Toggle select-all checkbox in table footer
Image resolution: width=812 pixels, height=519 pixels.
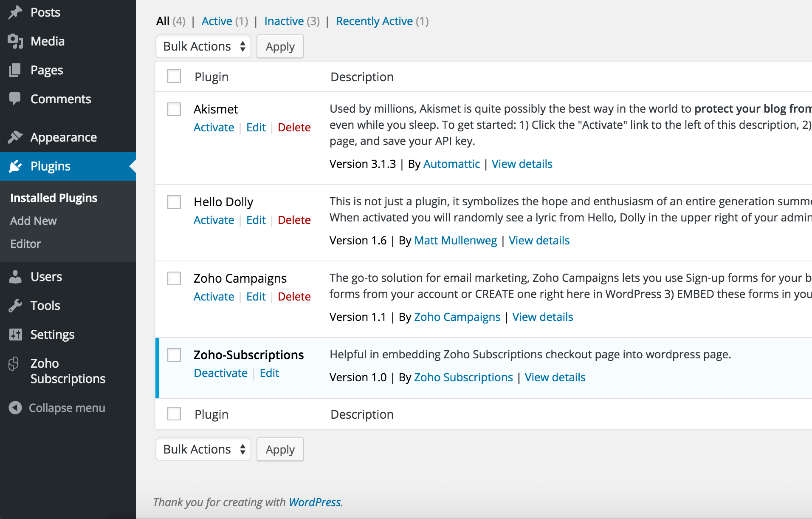174,414
